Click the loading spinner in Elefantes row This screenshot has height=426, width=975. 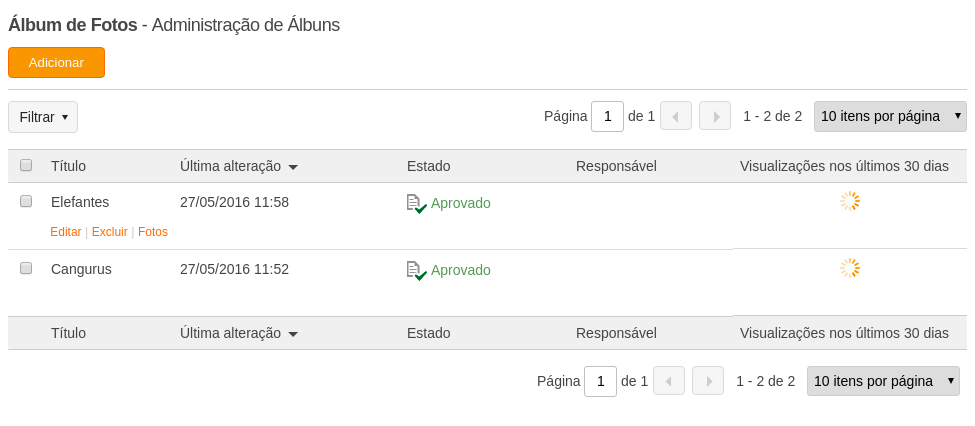click(849, 201)
